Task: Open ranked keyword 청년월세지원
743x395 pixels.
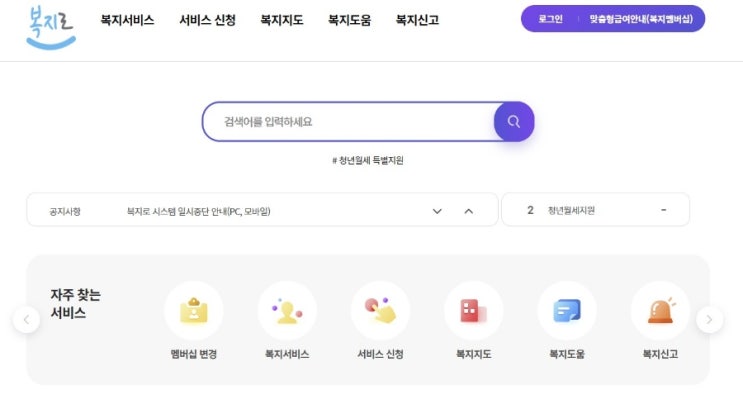Action: pos(571,210)
